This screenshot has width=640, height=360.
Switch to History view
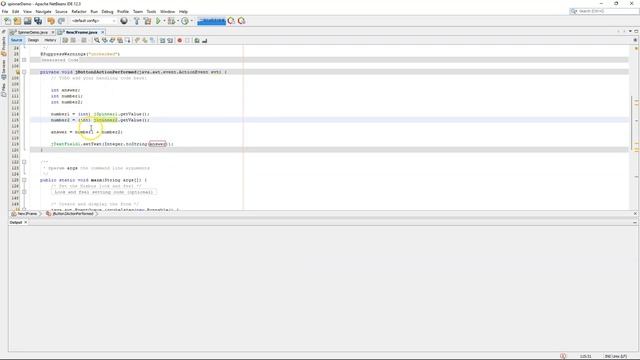tap(50, 40)
